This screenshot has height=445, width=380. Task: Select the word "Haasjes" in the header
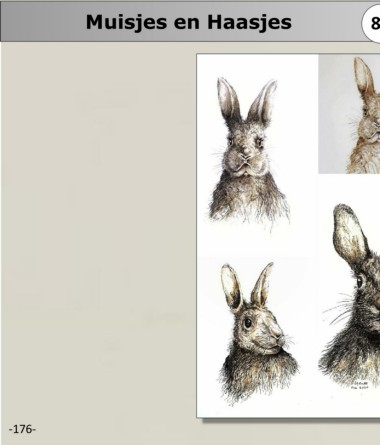pyautogui.click(x=249, y=23)
